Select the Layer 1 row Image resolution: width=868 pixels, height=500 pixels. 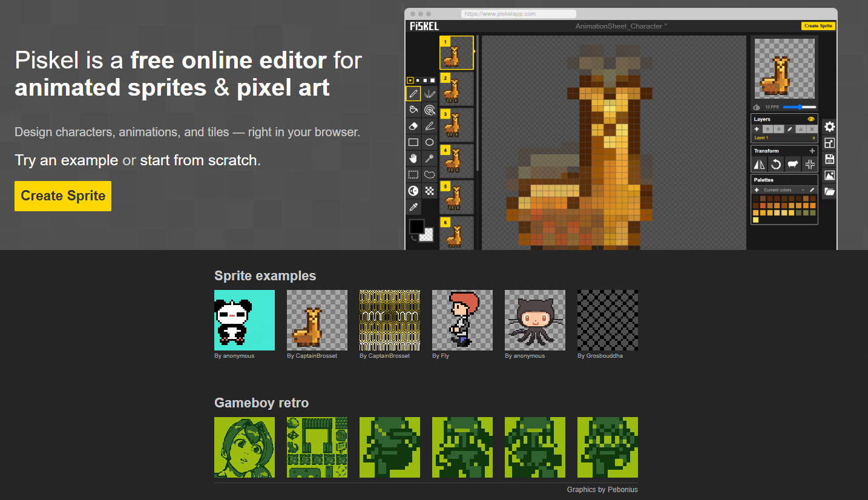point(784,138)
